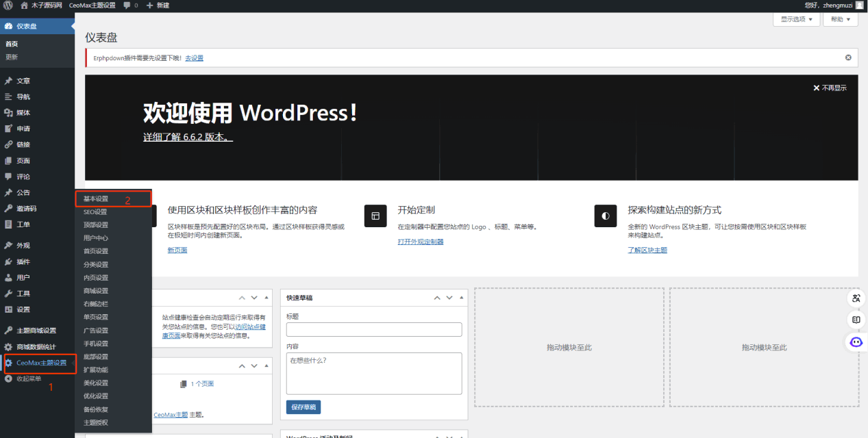Click the speech bubble icon beside 评论
The width and height of the screenshot is (868, 438).
(x=8, y=177)
